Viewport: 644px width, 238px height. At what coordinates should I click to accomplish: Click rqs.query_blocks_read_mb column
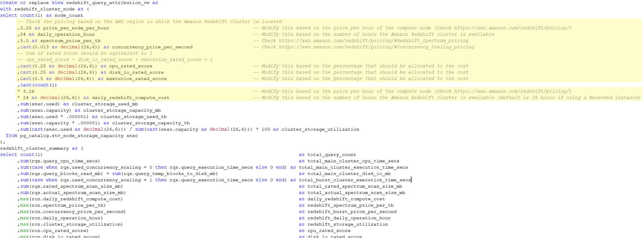[66, 174]
